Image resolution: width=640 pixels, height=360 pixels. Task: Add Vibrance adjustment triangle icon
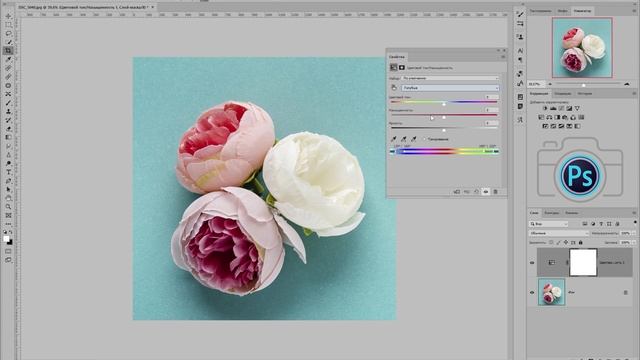(577, 108)
